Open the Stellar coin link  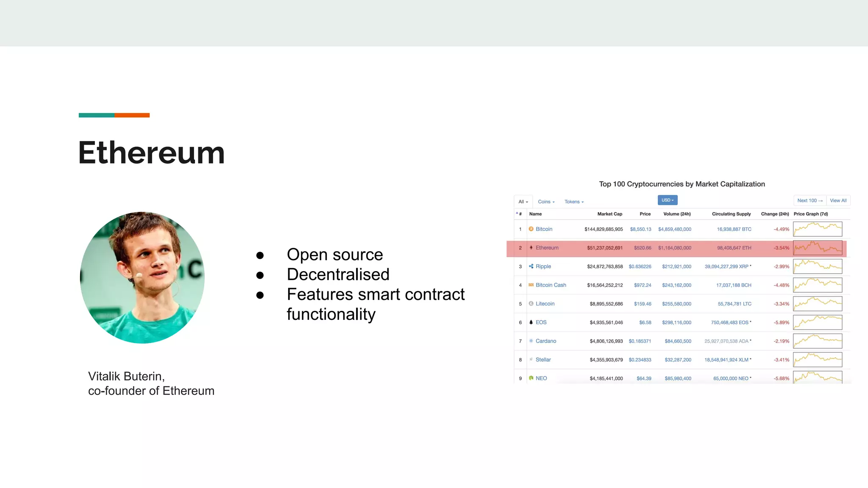click(x=543, y=360)
